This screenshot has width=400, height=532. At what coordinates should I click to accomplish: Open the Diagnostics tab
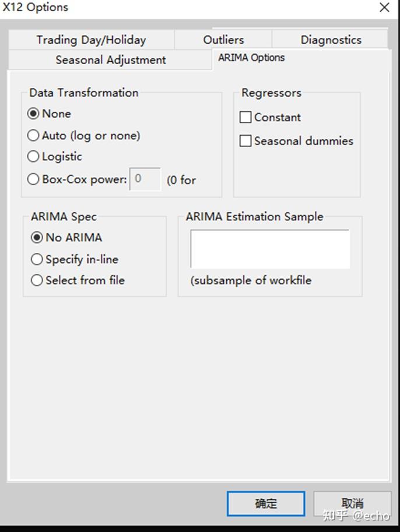click(x=331, y=40)
